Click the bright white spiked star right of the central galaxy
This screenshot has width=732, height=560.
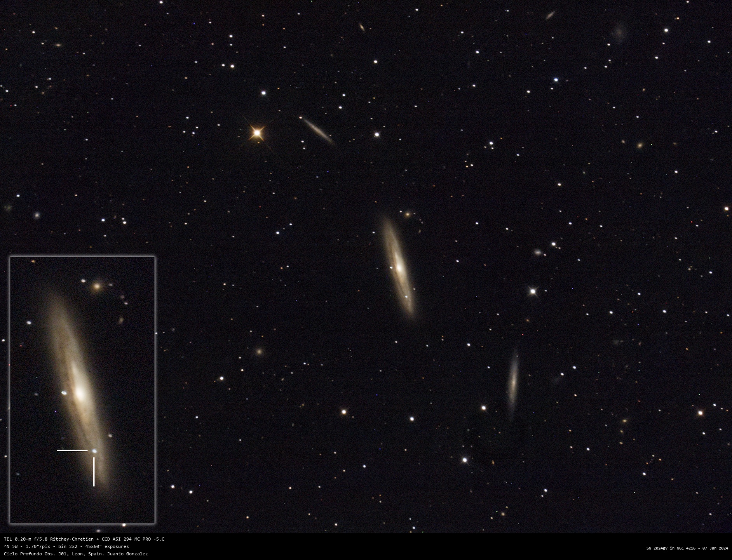(x=533, y=291)
